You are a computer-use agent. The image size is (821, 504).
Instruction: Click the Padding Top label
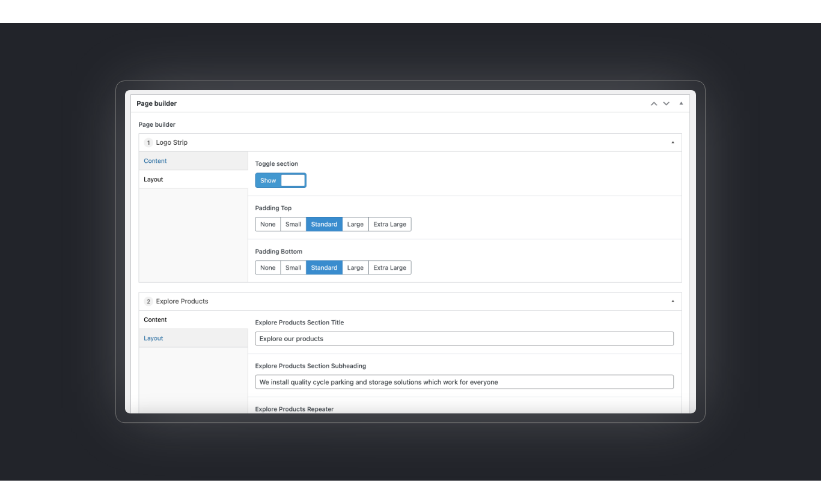[x=273, y=208]
